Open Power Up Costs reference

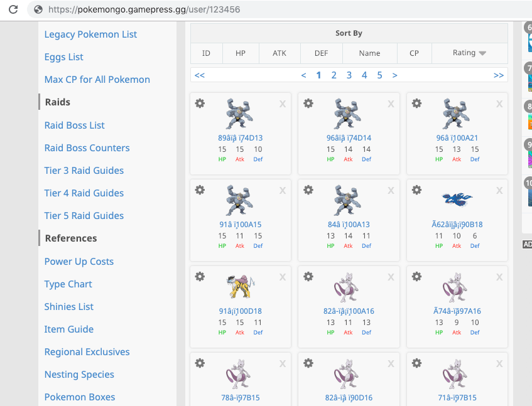(x=79, y=262)
